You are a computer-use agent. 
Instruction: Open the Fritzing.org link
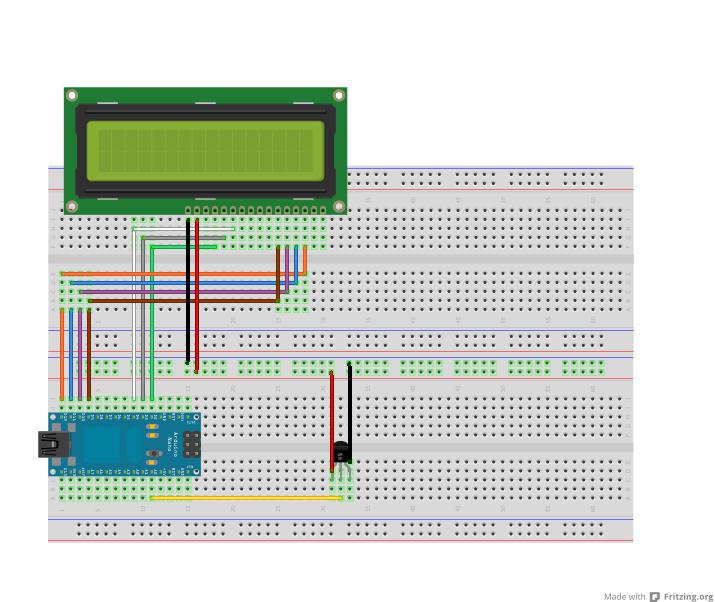point(688,597)
